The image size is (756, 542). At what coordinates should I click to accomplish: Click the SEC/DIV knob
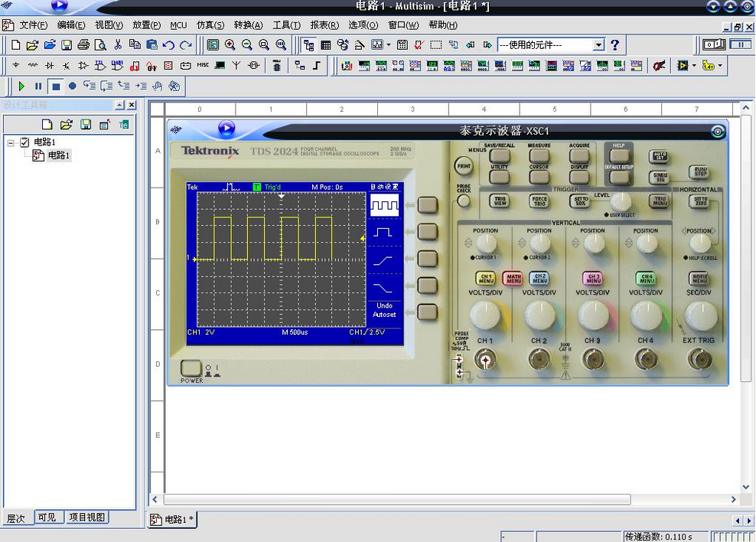701,315
